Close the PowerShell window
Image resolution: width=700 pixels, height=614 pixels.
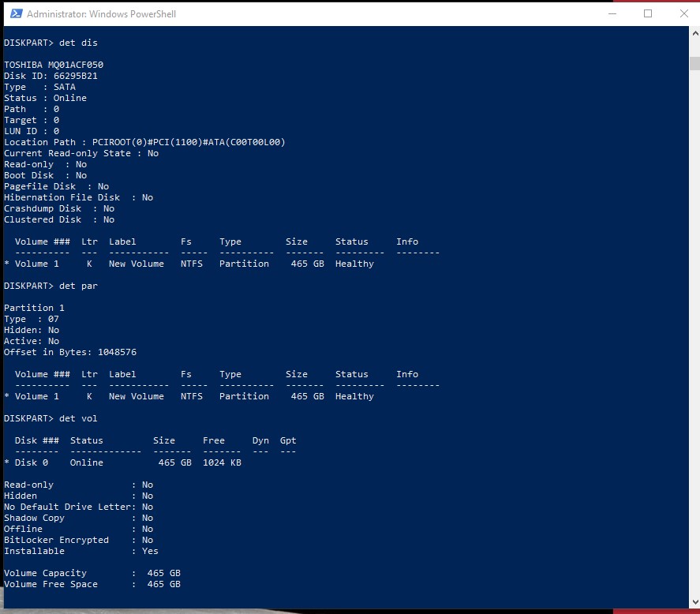pyautogui.click(x=683, y=13)
